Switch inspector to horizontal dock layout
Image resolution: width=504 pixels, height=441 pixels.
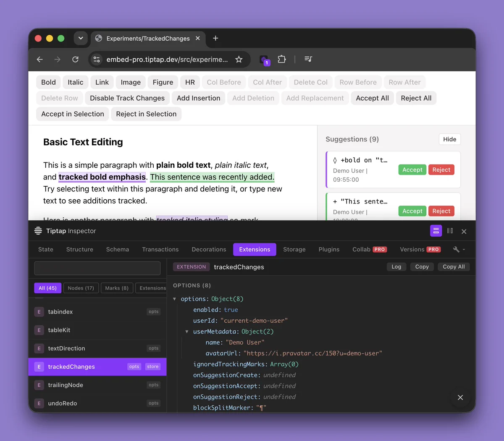(x=436, y=231)
